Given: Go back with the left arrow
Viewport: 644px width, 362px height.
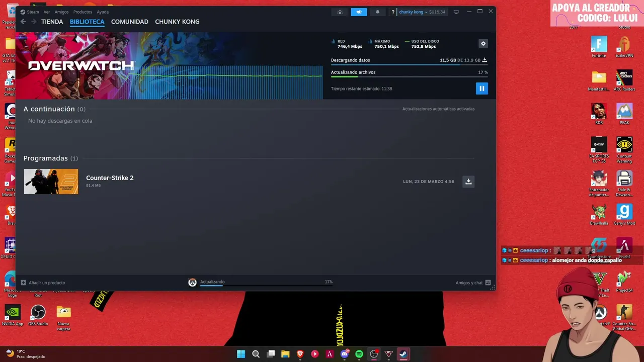Looking at the screenshot, I should (x=23, y=22).
